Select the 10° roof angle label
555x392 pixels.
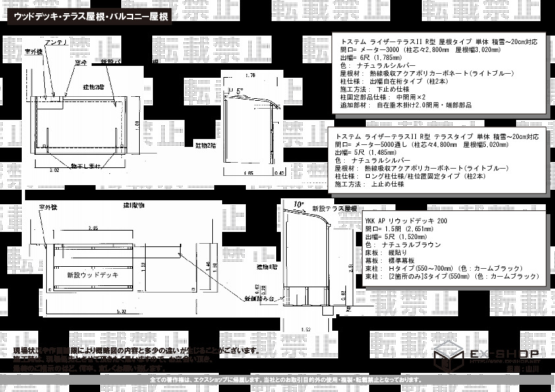(299, 204)
